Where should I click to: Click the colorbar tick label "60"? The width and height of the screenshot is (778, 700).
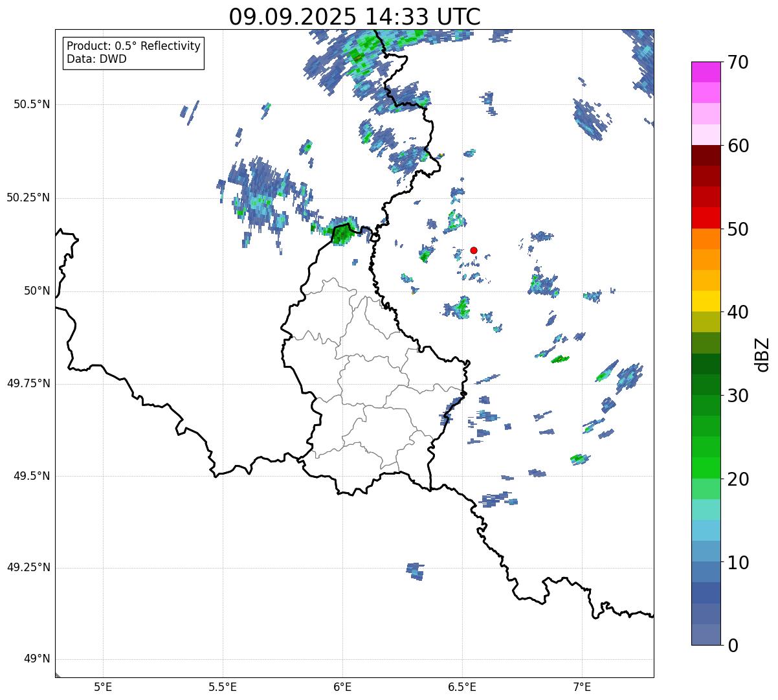click(x=738, y=146)
